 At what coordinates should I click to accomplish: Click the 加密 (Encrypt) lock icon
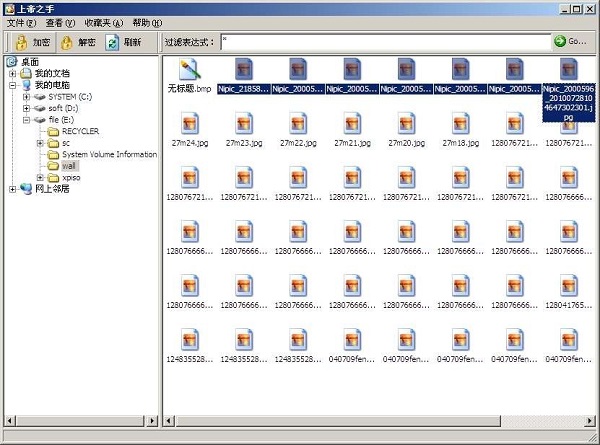20,42
